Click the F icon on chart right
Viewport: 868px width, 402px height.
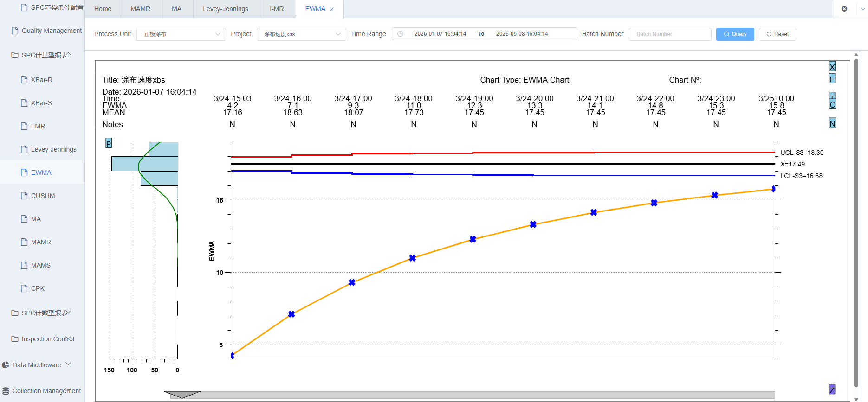[x=832, y=79]
